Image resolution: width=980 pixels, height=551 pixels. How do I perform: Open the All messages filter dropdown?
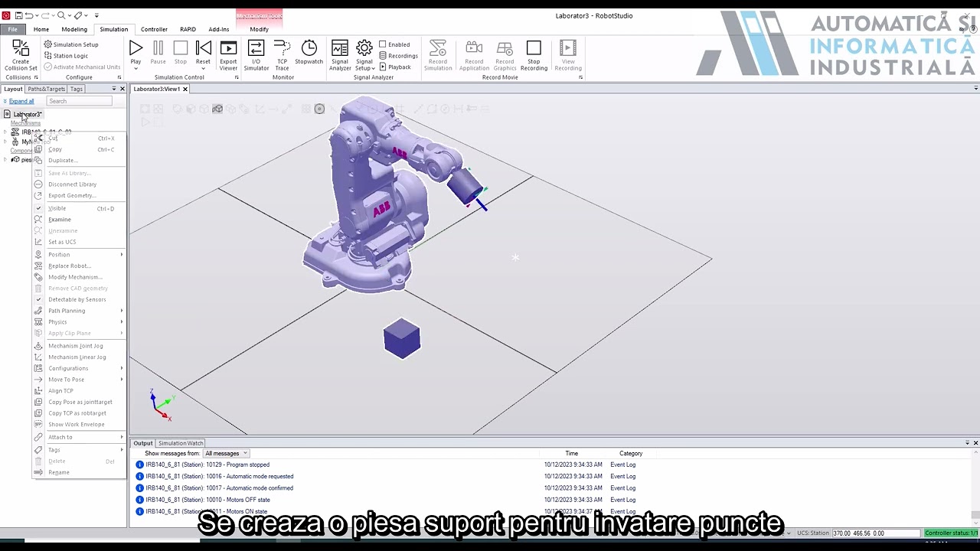(226, 454)
